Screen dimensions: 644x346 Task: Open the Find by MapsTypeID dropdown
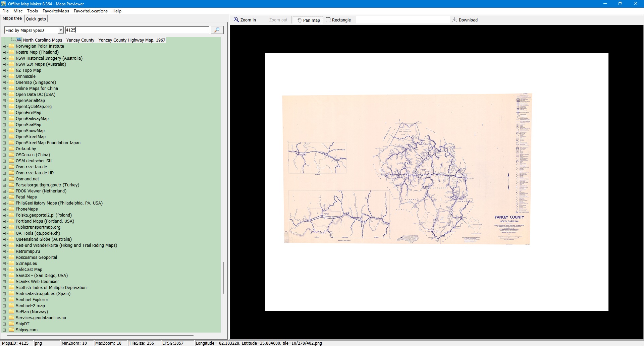pyautogui.click(x=61, y=30)
